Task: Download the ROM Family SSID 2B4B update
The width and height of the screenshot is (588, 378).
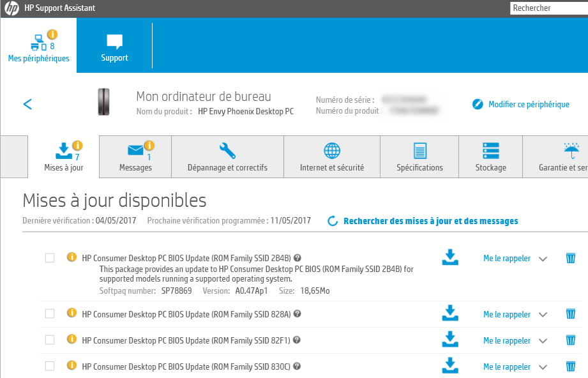Action: coord(450,258)
